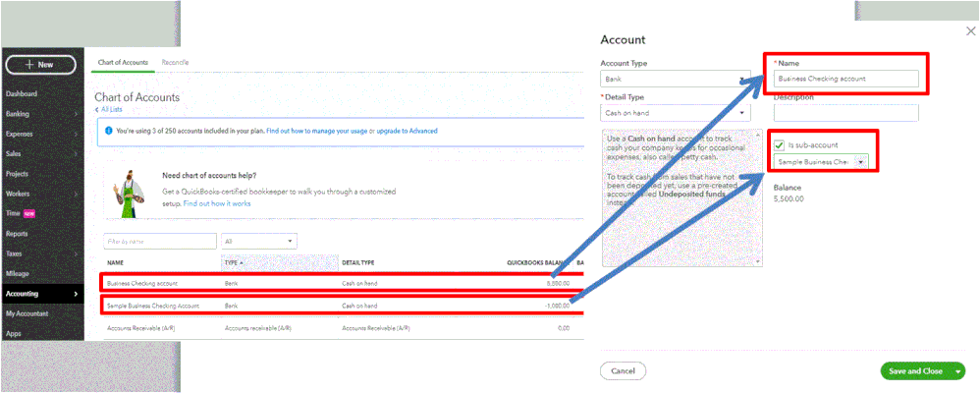Open Save and Close arrow options
Image resolution: width=980 pixels, height=393 pixels.
(x=957, y=371)
